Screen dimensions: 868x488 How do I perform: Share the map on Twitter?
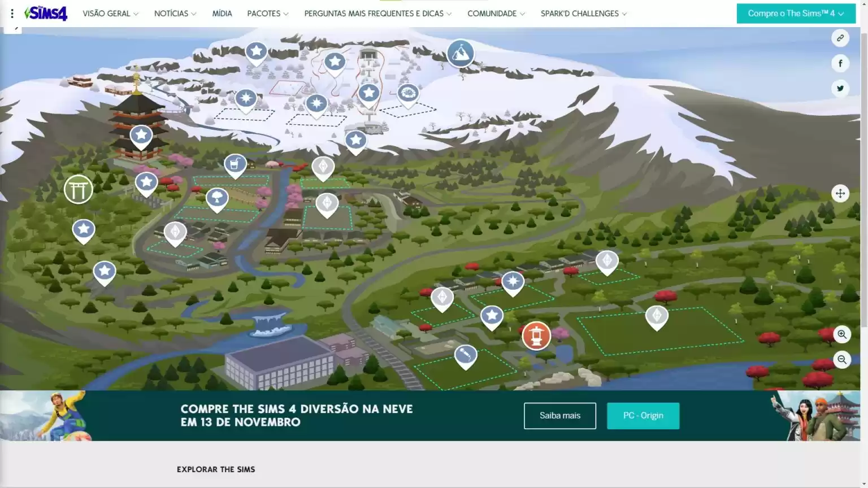tap(840, 88)
